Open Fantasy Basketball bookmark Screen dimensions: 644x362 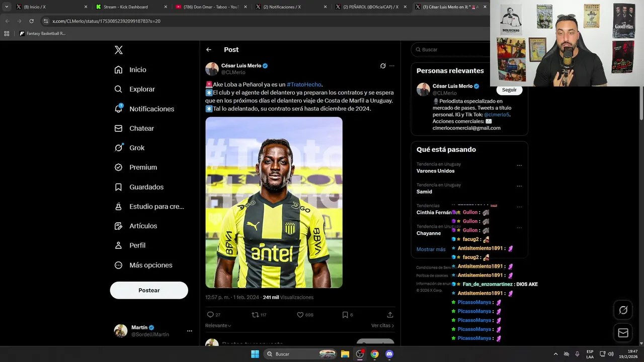coord(42,34)
